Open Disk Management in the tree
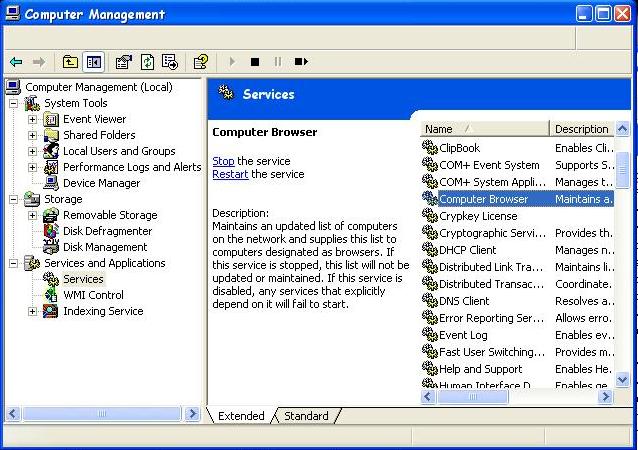Viewport: 638px width, 450px height. coord(105,247)
